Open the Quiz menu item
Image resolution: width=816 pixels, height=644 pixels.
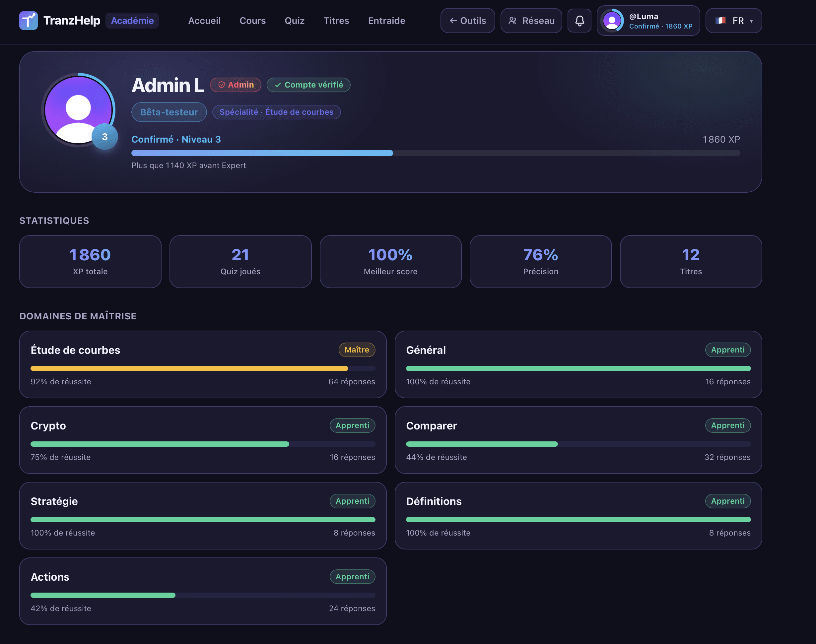click(294, 20)
